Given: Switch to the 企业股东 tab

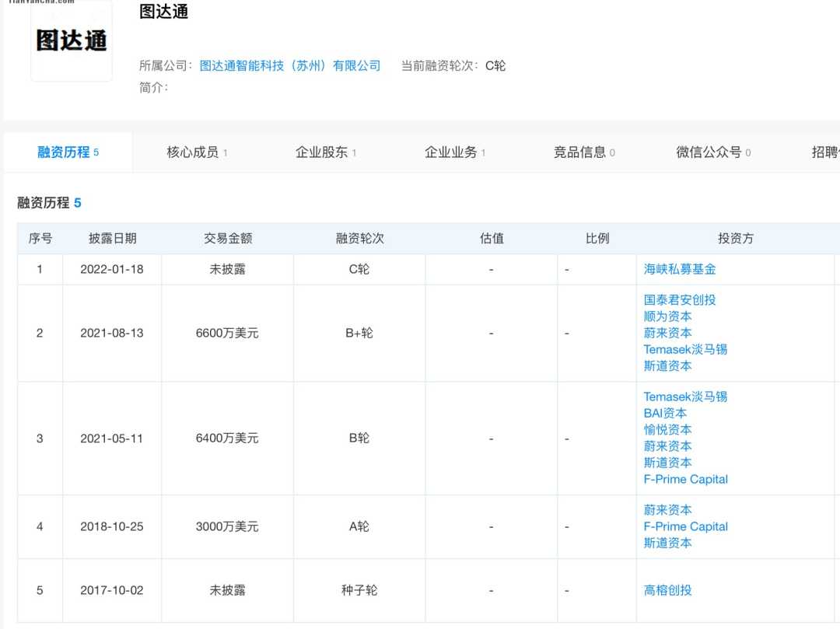Looking at the screenshot, I should 326,152.
